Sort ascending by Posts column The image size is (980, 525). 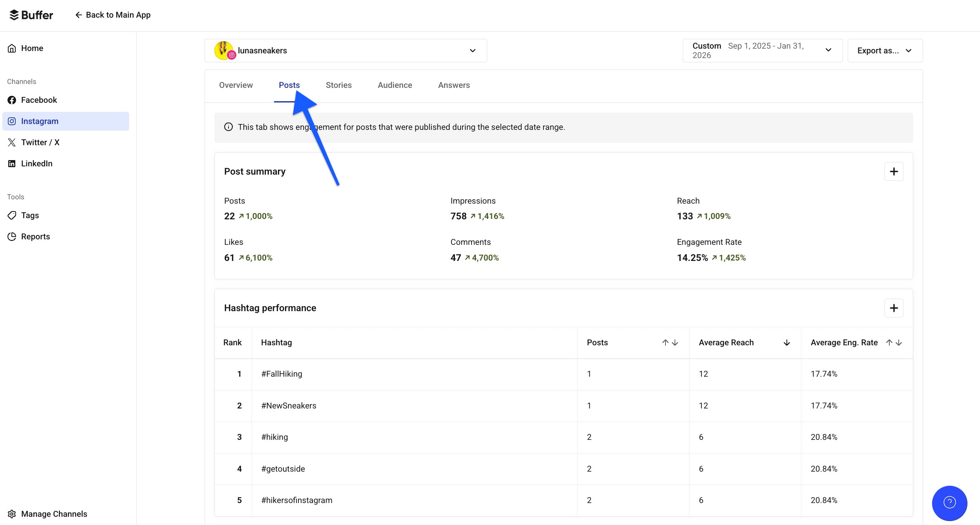tap(666, 343)
